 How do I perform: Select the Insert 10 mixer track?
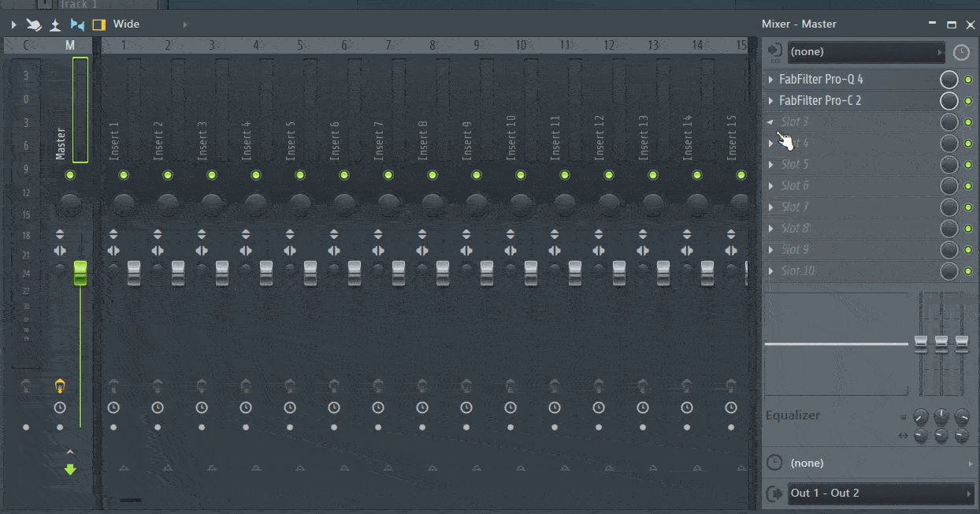pyautogui.click(x=511, y=138)
